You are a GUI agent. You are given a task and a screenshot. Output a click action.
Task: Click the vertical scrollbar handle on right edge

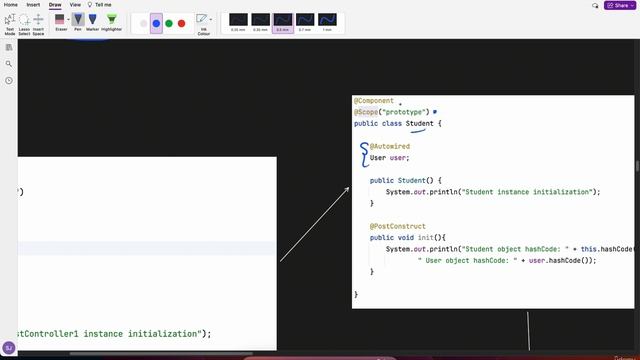(x=637, y=166)
